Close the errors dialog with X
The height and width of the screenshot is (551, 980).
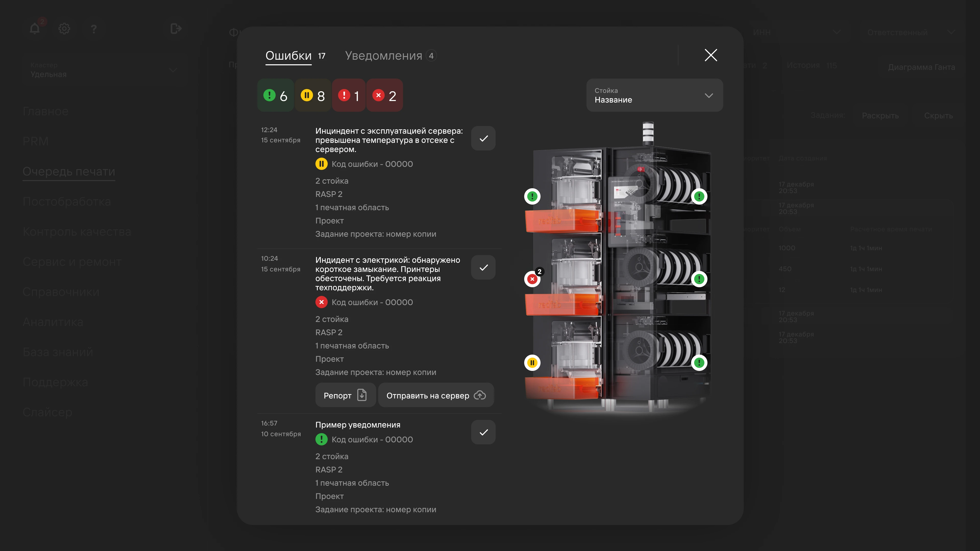(x=711, y=55)
